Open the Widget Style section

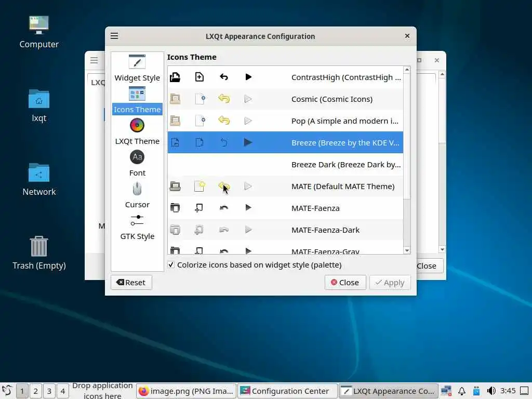coord(137,68)
